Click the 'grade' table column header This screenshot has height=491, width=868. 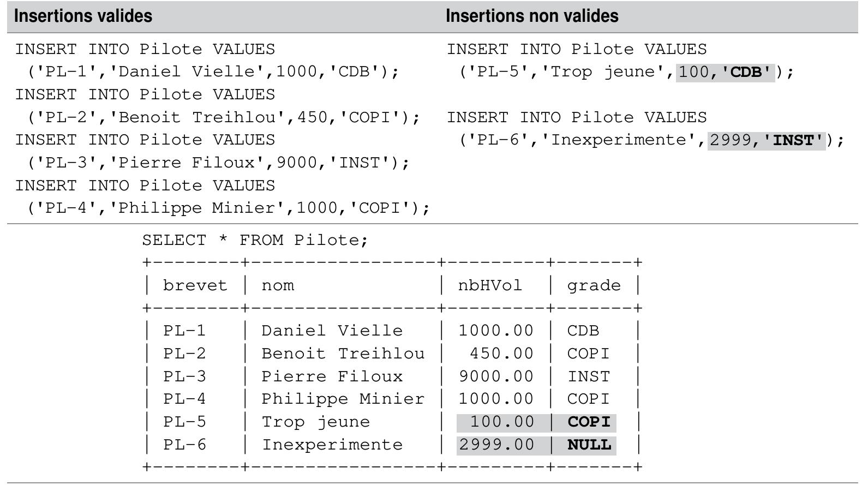click(594, 285)
